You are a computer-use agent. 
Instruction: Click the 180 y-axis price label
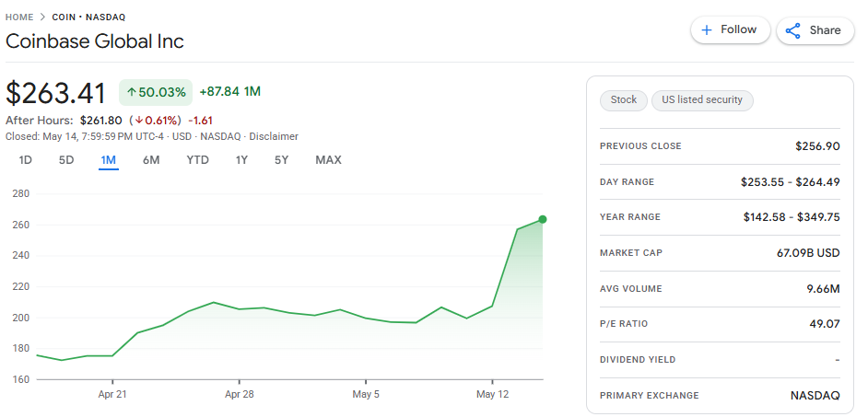click(x=20, y=349)
